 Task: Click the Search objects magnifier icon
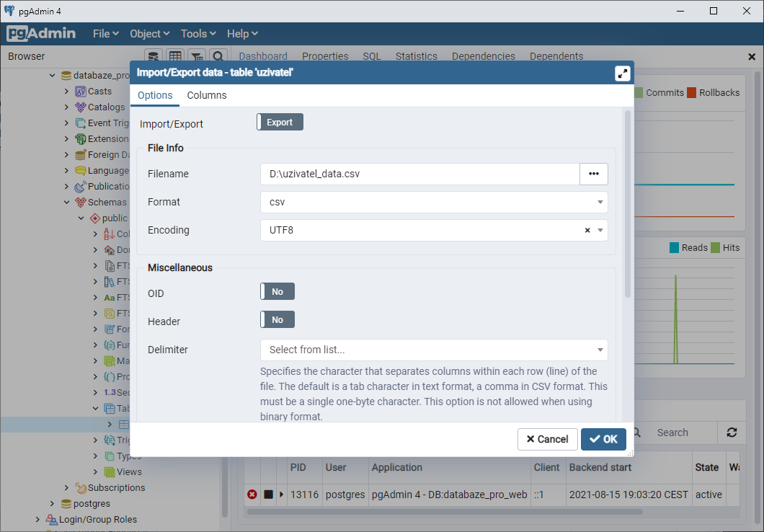(x=218, y=56)
